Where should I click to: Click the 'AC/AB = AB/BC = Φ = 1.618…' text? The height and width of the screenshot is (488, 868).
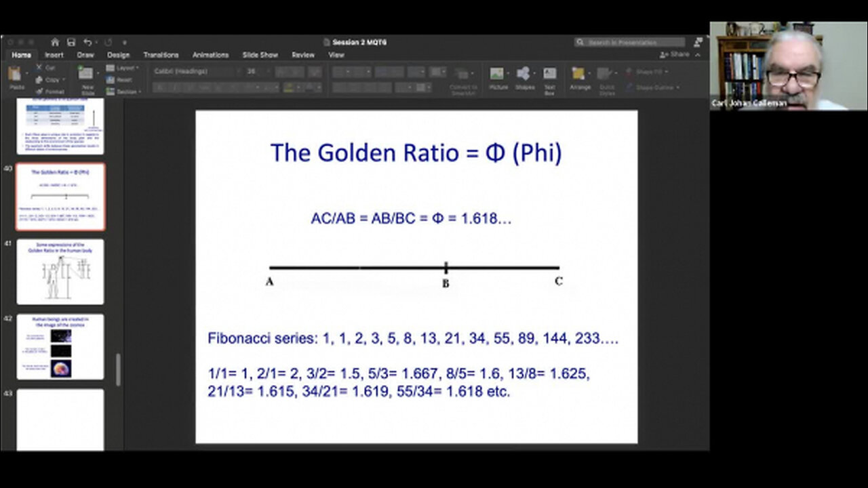click(x=411, y=219)
